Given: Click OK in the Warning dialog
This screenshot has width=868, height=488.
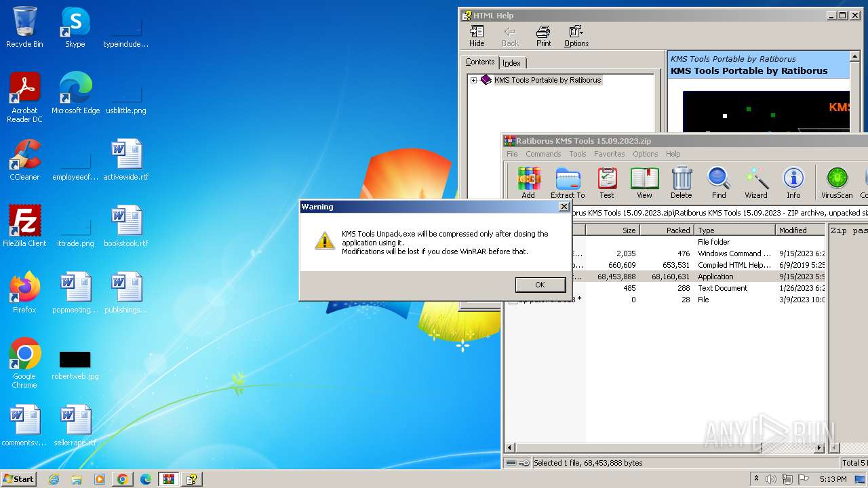Looking at the screenshot, I should pyautogui.click(x=540, y=285).
